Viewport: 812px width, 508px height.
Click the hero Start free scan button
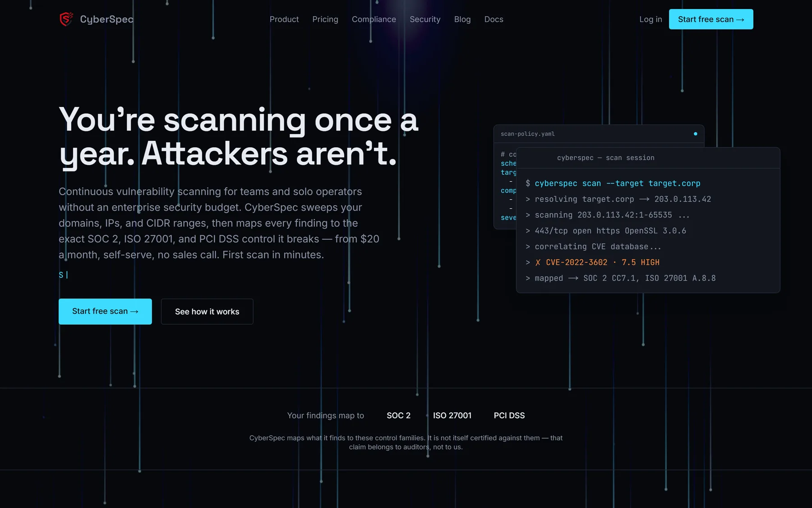[x=105, y=311]
